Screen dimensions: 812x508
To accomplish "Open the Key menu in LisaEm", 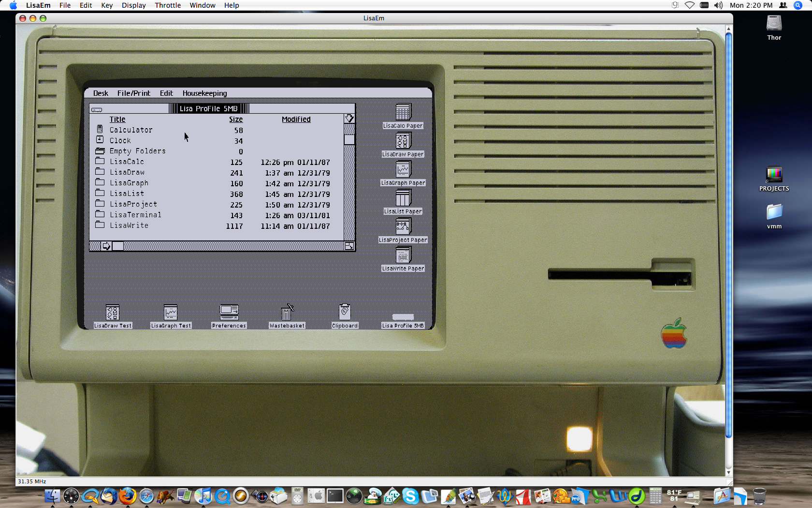I will click(107, 5).
